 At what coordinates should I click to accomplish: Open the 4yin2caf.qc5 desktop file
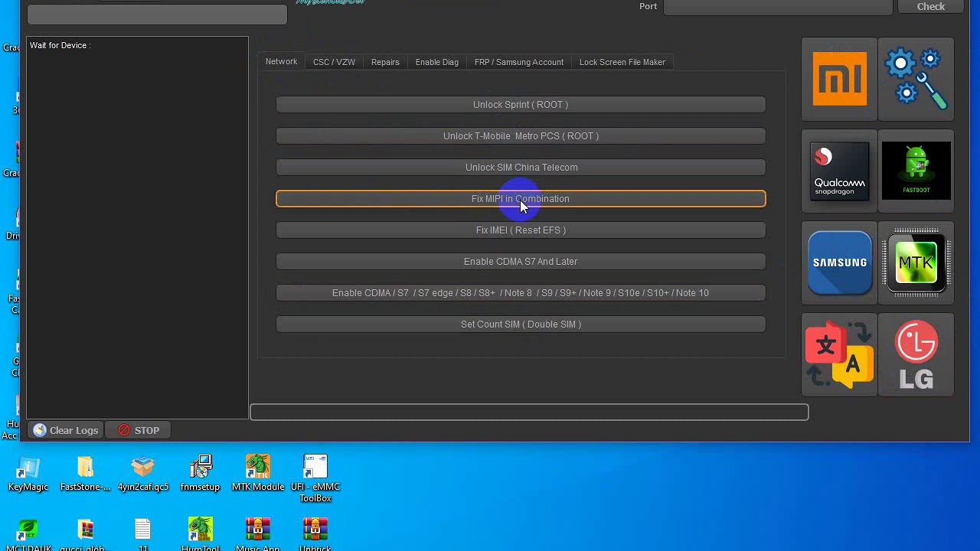(143, 474)
